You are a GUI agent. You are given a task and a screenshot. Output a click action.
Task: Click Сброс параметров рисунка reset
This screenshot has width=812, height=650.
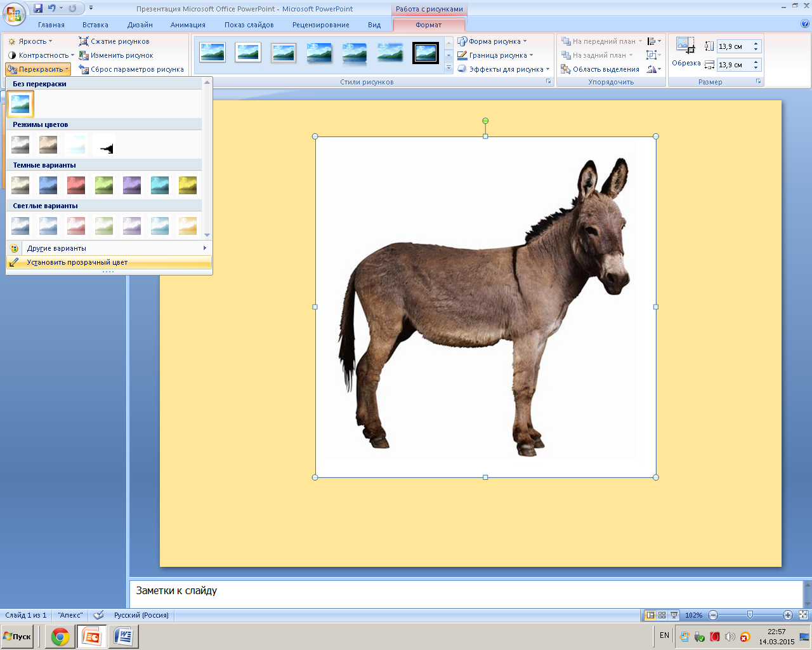[x=131, y=69]
